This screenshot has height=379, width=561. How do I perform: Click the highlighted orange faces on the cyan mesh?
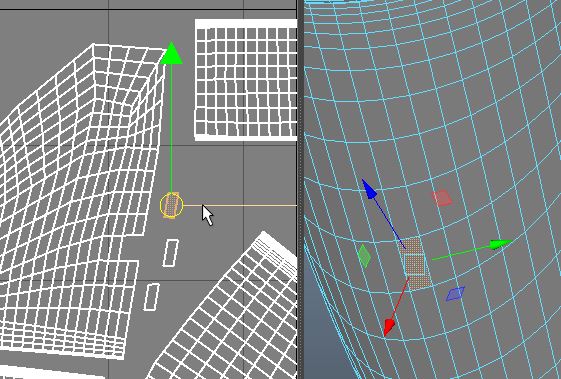coord(415,263)
